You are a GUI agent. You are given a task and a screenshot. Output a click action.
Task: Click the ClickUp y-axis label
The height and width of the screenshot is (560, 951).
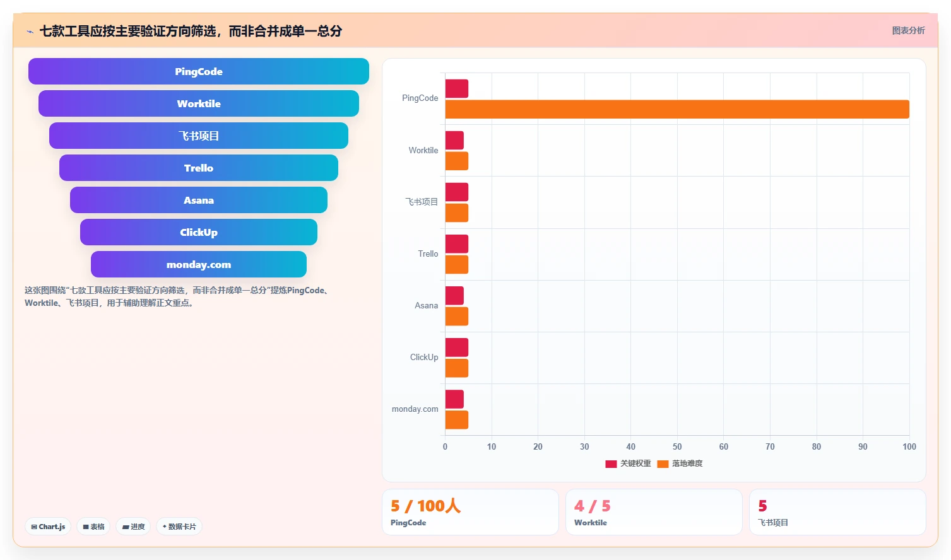point(424,357)
